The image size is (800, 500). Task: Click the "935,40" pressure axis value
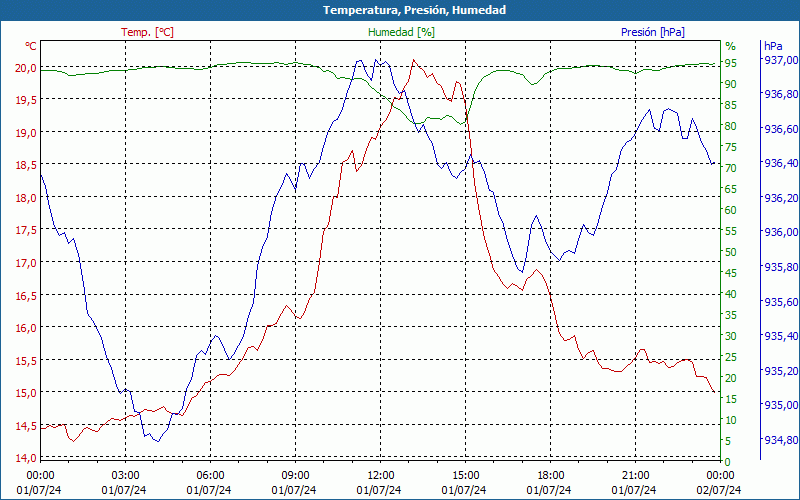pos(781,336)
